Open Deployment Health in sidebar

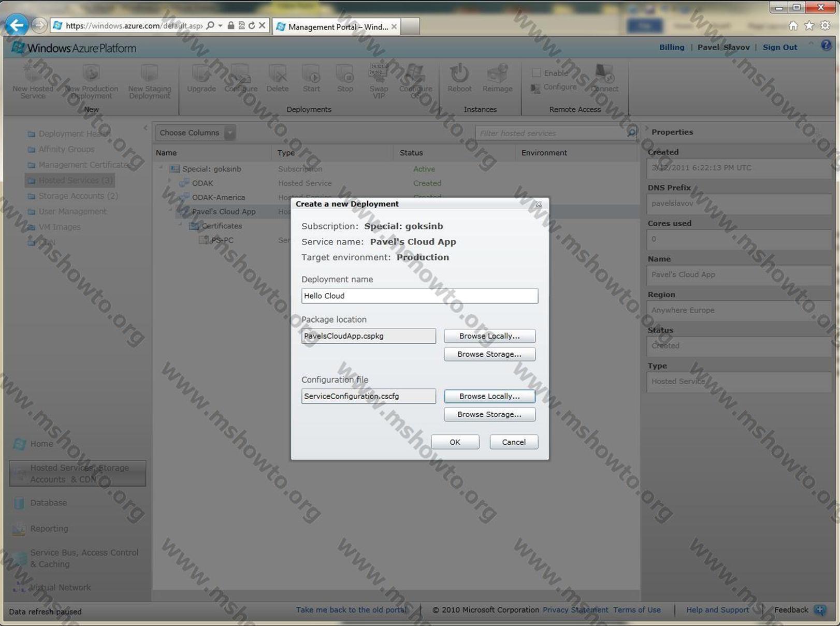tap(68, 134)
